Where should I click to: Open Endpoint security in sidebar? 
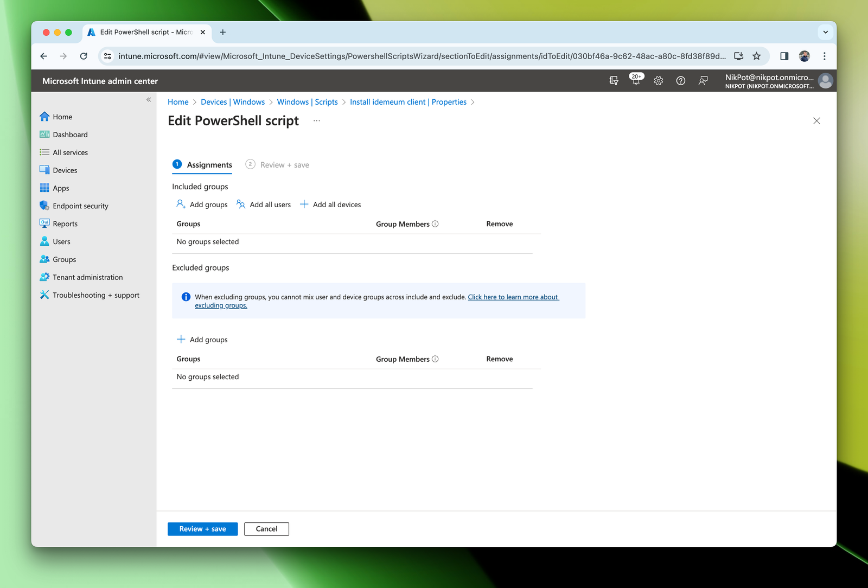[80, 206]
